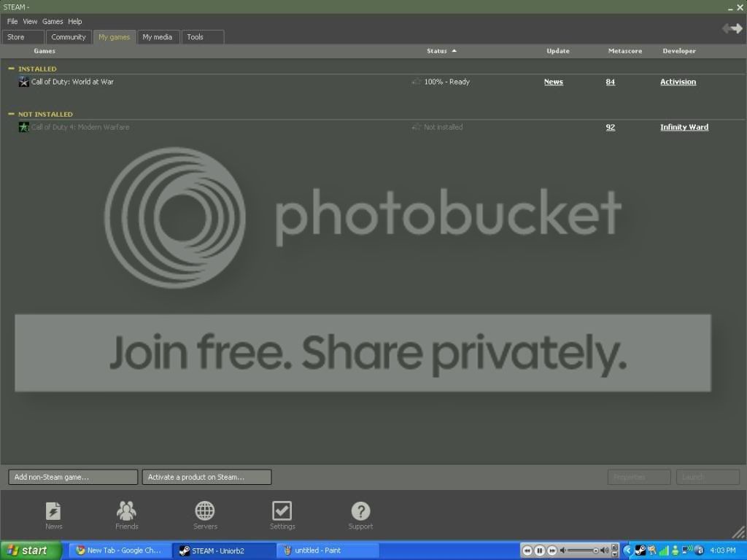Click the forward navigation arrow
The height and width of the screenshot is (560, 747).
(738, 28)
